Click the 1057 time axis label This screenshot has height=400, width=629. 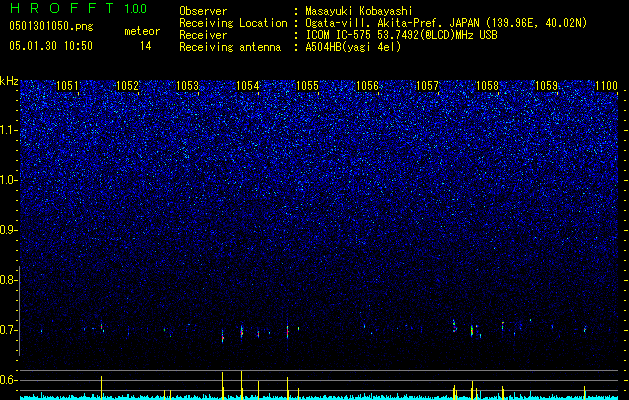[x=427, y=86]
